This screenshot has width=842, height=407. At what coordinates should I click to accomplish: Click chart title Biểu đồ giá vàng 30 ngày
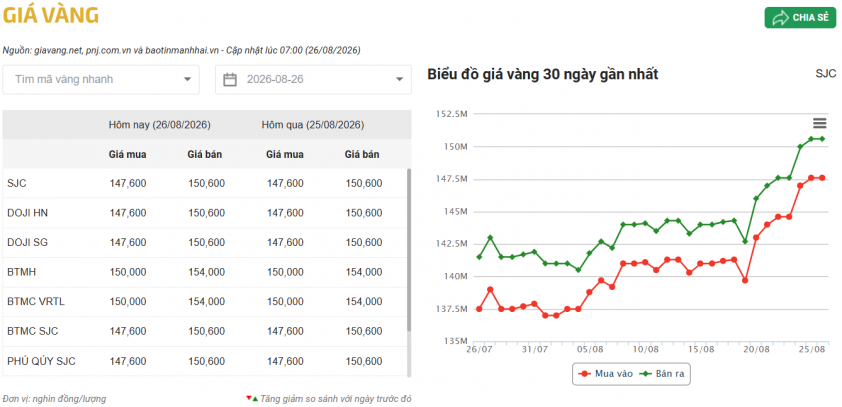click(543, 75)
